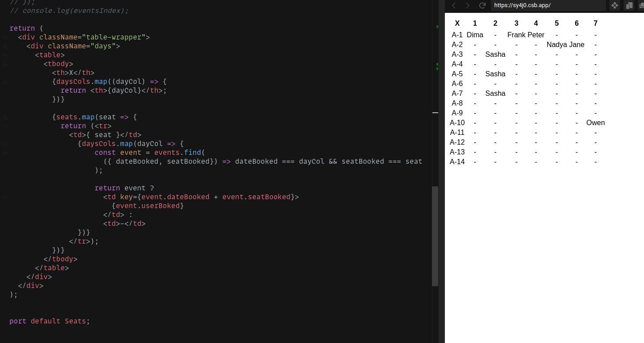This screenshot has height=343, width=644.
Task: Collapse the seats.map(seat => block fold
Action: [5, 117]
